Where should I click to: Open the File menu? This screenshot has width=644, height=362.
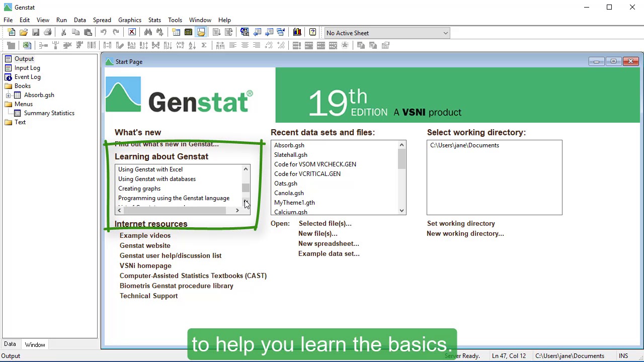[8, 20]
